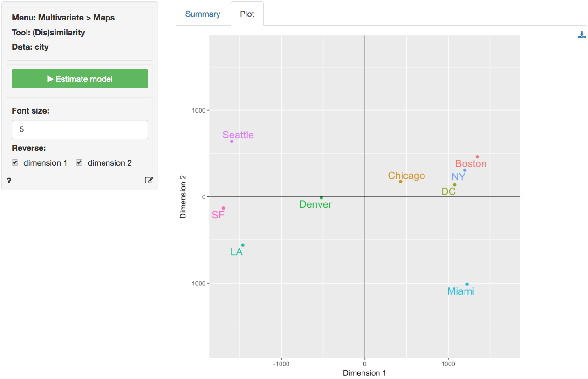
Task: Select the NY data point dot
Action: (x=465, y=170)
